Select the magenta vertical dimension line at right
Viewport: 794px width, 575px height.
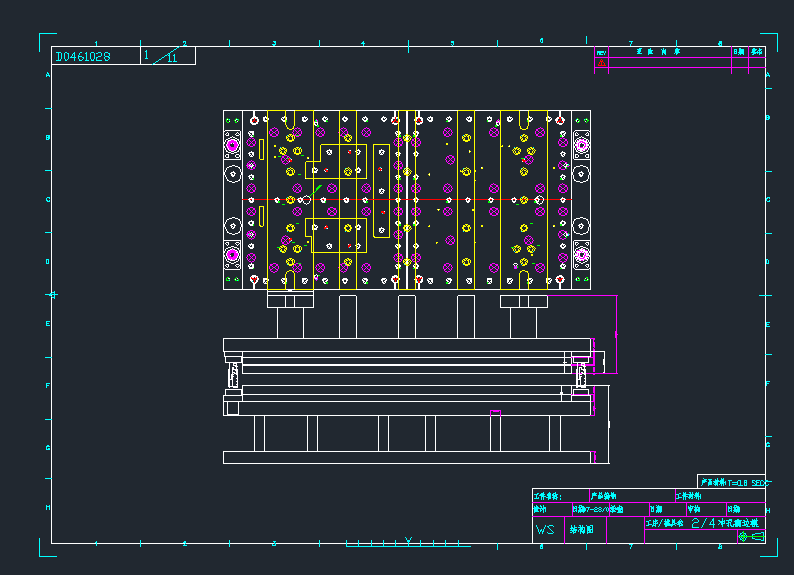pyautogui.click(x=616, y=334)
